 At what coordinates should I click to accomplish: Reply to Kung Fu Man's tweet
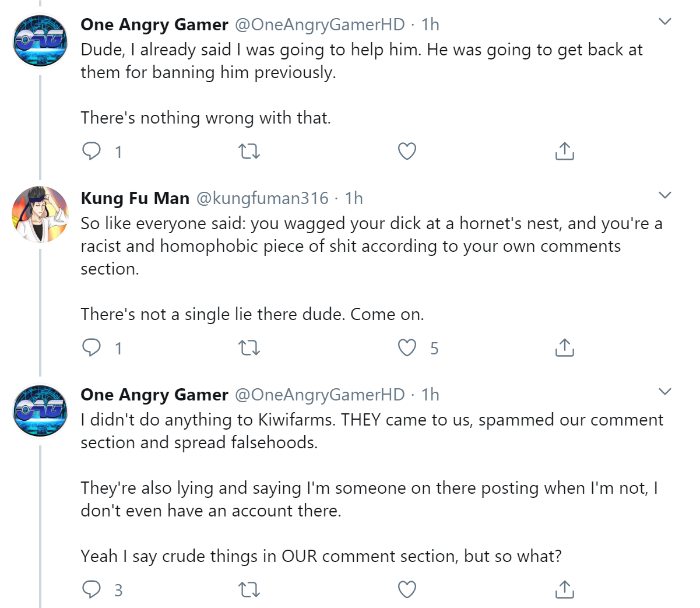92,348
